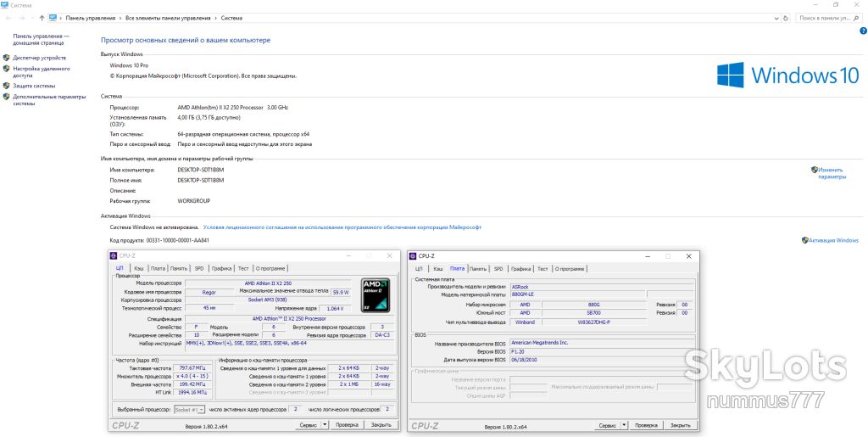This screenshot has width=868, height=437.
Task: Click Все элементы панели управления breadcrumb
Action: (x=169, y=19)
